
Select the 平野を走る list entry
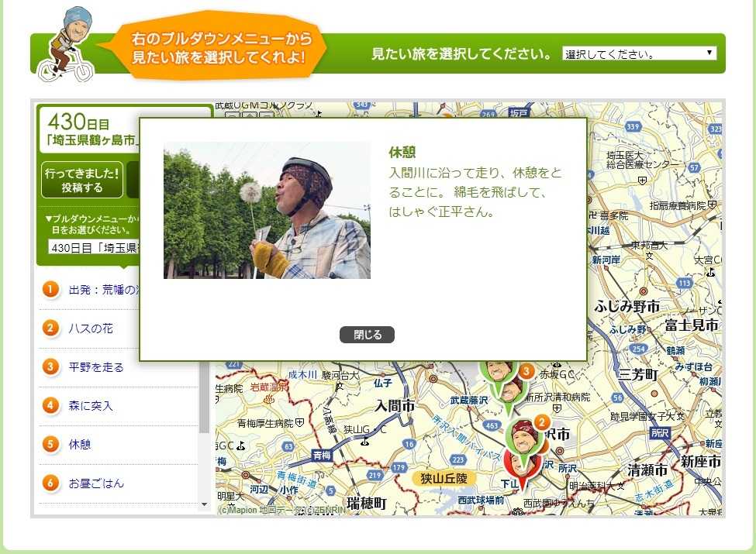tap(96, 367)
